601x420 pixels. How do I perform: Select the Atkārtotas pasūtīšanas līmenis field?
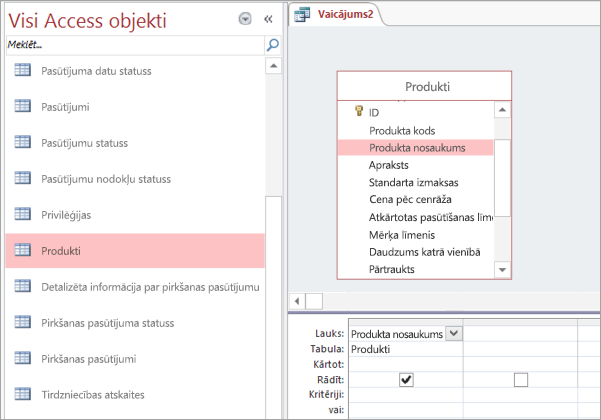coord(431,217)
